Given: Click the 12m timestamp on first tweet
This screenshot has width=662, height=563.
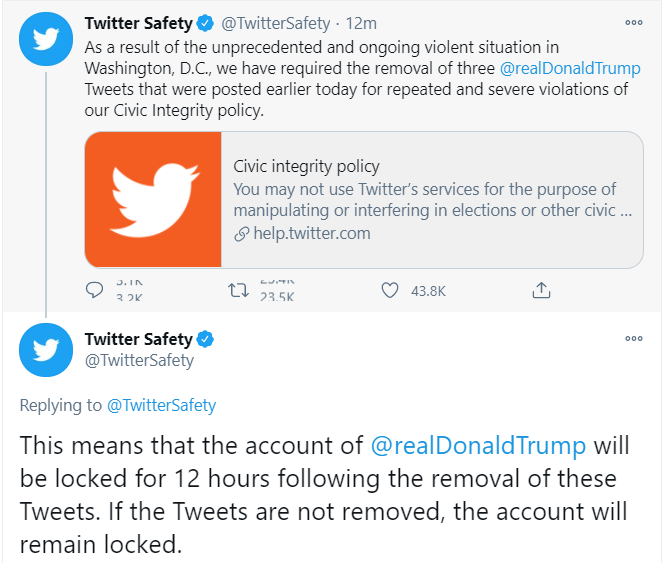Looking at the screenshot, I should [356, 23].
